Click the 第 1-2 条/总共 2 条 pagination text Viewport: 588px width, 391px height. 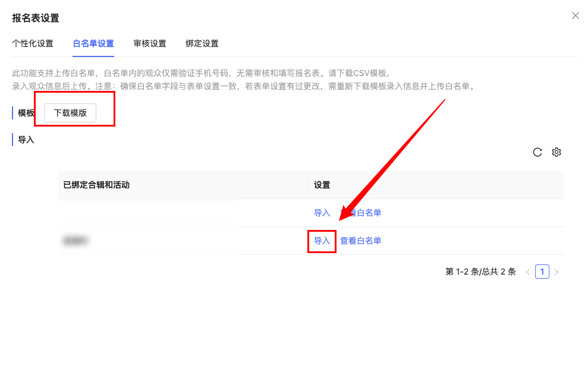480,272
